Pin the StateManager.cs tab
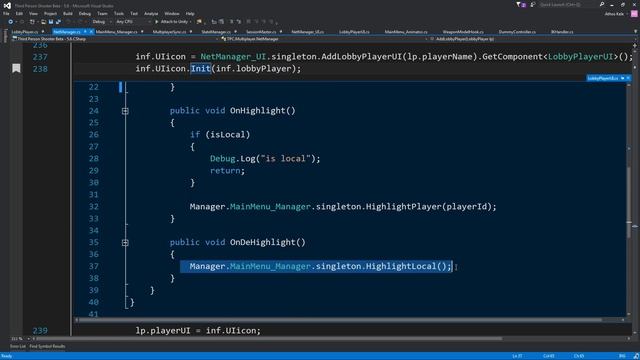This screenshot has height=360, width=640. coord(236,31)
